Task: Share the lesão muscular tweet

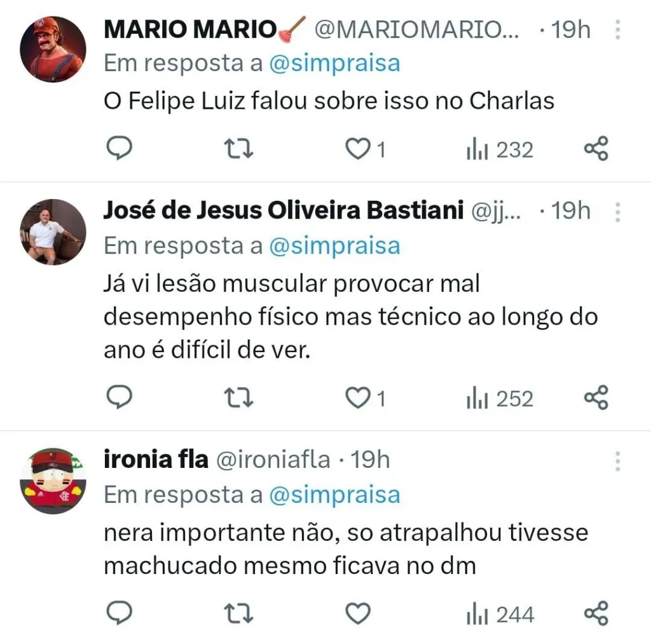Action: click(x=596, y=398)
